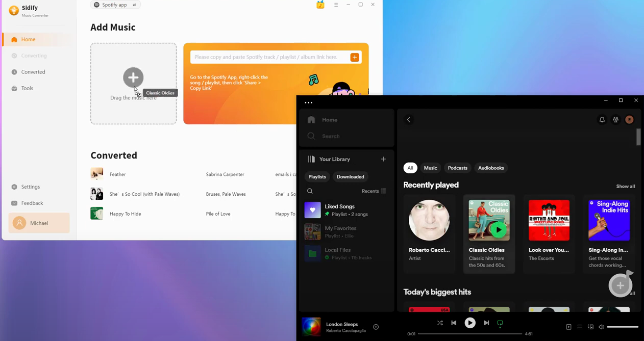Click Sidify floating add button in Spotify
This screenshot has height=341, width=644.
621,285
